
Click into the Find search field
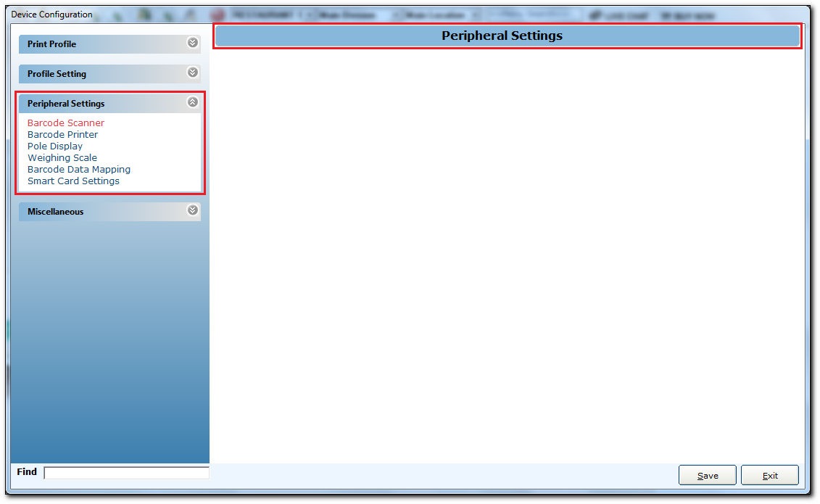[x=127, y=473]
